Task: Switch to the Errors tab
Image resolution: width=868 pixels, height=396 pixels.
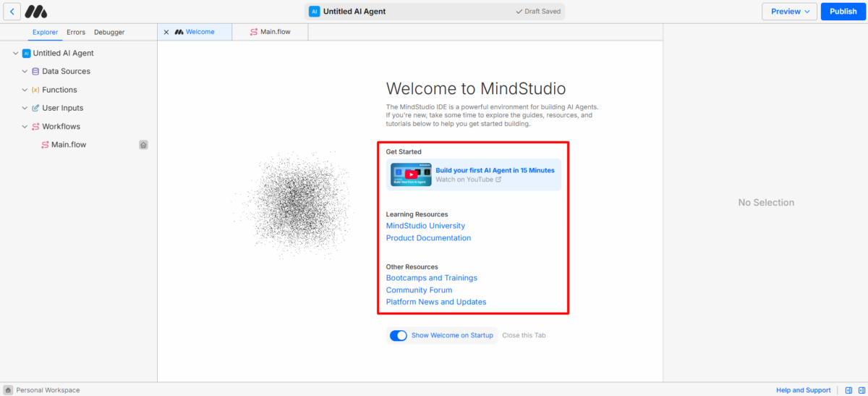Action: [76, 32]
